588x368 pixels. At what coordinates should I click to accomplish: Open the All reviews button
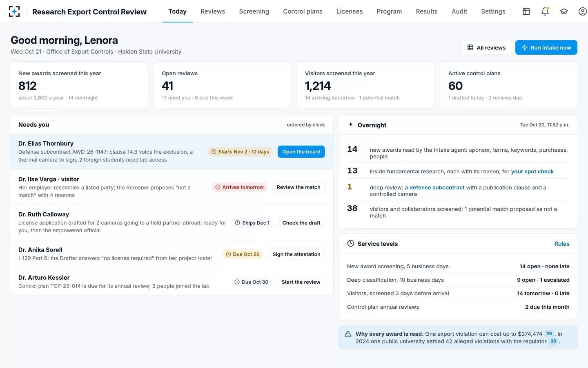point(486,47)
